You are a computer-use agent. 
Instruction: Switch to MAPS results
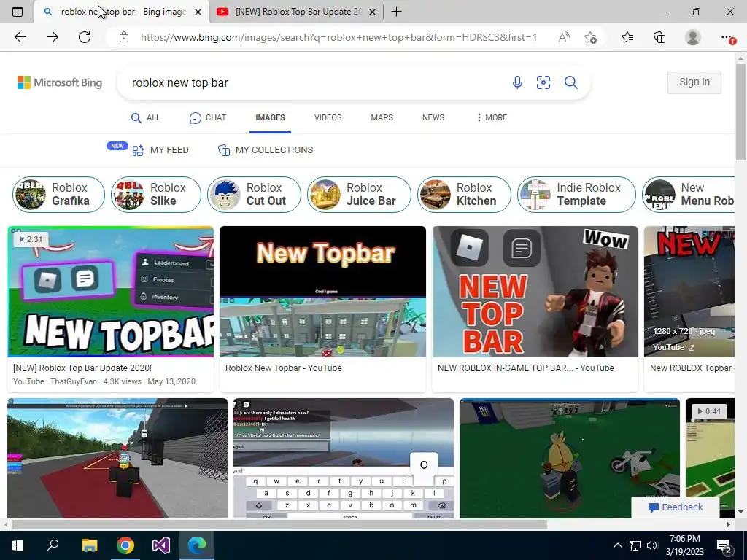(x=382, y=117)
